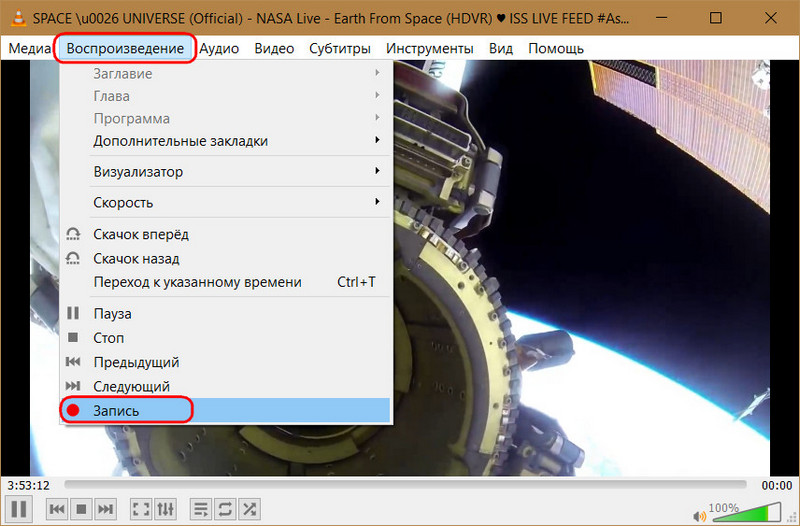Toggle fullscreen video mode
The width and height of the screenshot is (800, 526).
coord(141,509)
